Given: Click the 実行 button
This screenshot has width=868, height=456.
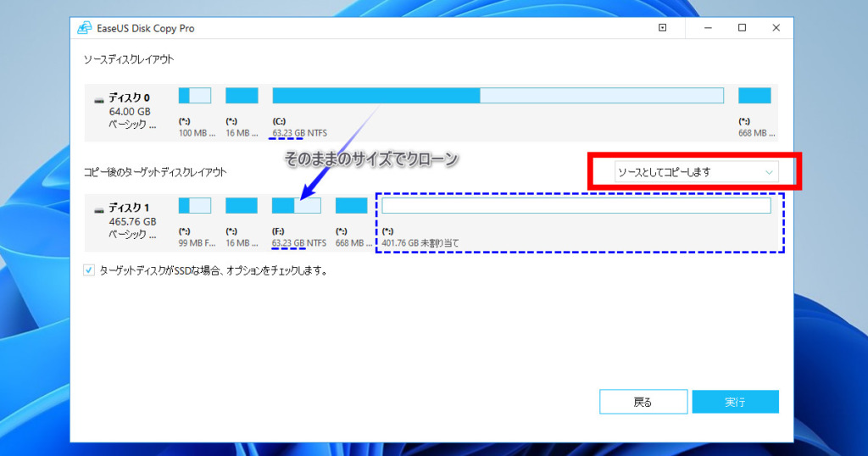Looking at the screenshot, I should click(x=735, y=402).
